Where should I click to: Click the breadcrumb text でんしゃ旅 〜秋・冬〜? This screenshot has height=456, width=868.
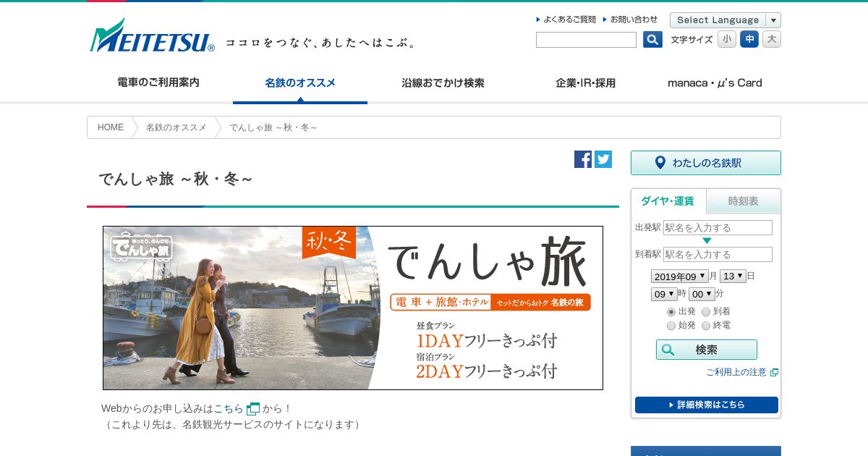click(x=273, y=127)
